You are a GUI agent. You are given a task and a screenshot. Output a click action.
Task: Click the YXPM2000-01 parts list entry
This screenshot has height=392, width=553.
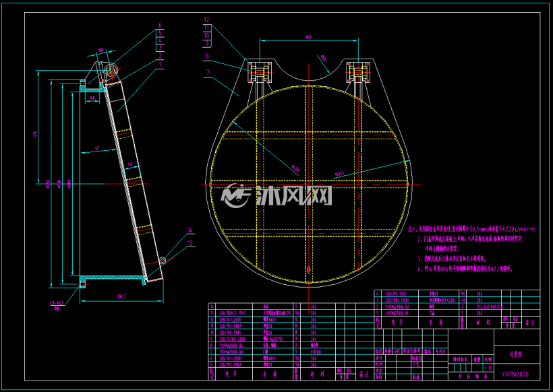397,313
